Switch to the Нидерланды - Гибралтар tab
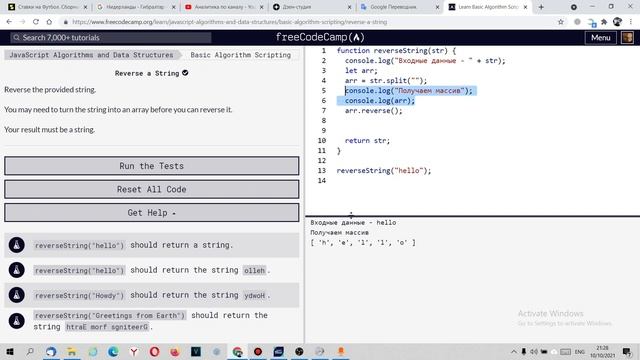Screen dimensions: 640x360 click(136, 7)
